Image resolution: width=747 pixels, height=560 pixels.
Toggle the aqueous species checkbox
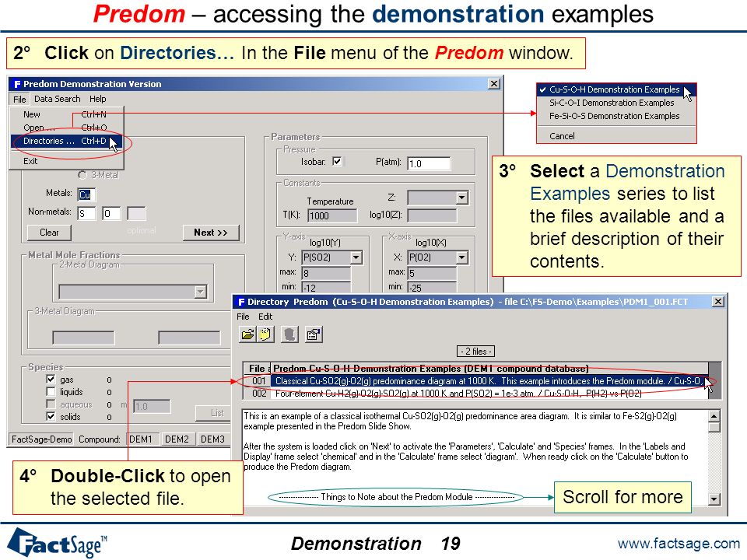tap(51, 404)
